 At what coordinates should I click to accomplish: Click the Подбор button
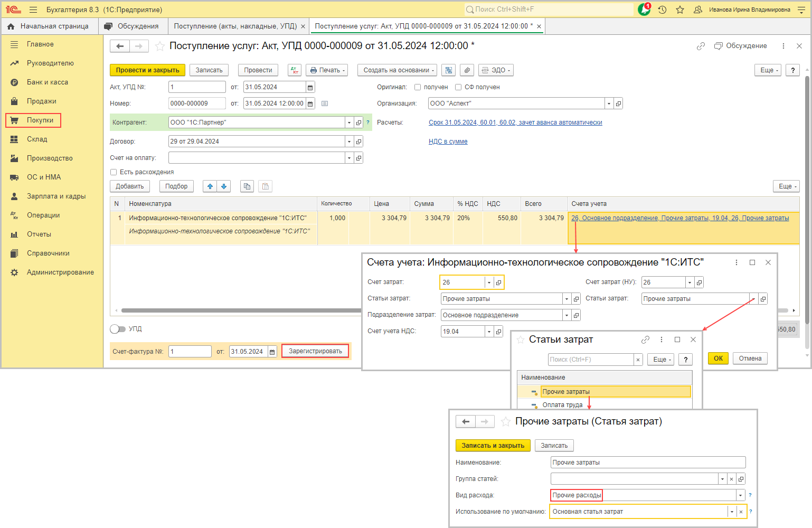tap(176, 186)
